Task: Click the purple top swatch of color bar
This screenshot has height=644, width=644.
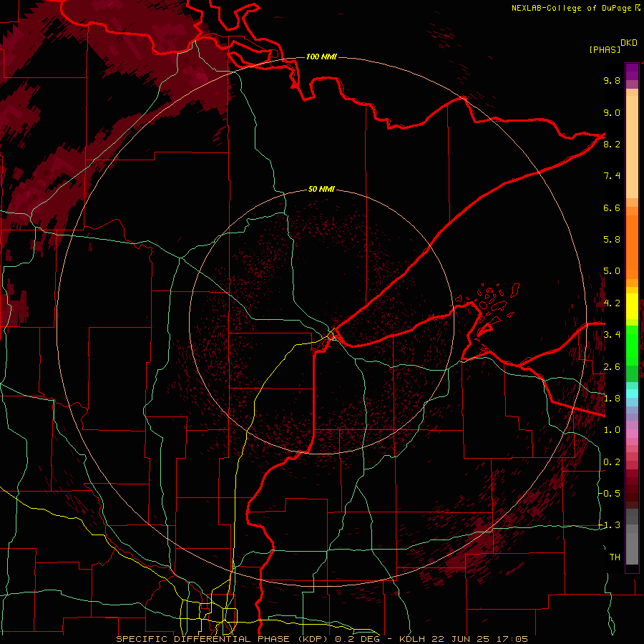Action: 632,72
